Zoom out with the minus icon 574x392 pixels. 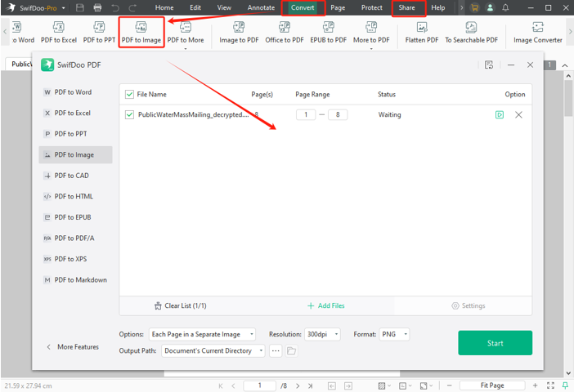click(450, 385)
